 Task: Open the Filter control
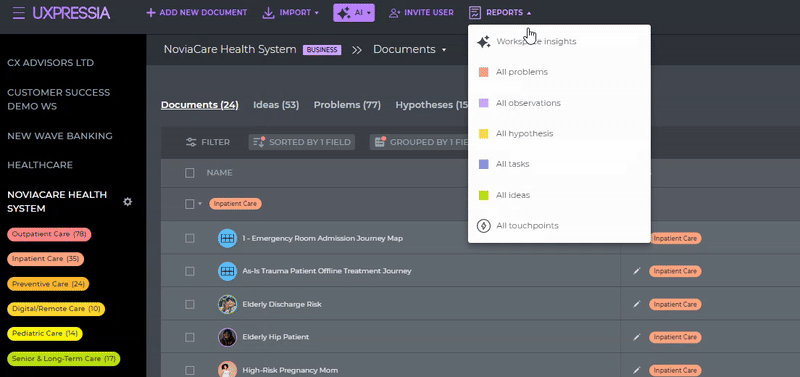pos(208,142)
